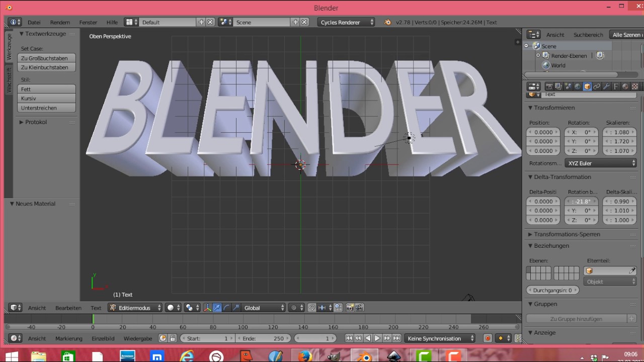Viewport: 644px width, 362px height.
Task: Click the Blender logo in the info header
Action: (x=387, y=22)
